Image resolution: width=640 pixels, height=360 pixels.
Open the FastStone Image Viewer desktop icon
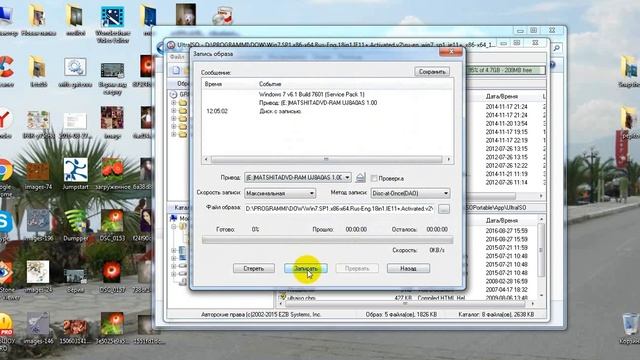pos(6,280)
